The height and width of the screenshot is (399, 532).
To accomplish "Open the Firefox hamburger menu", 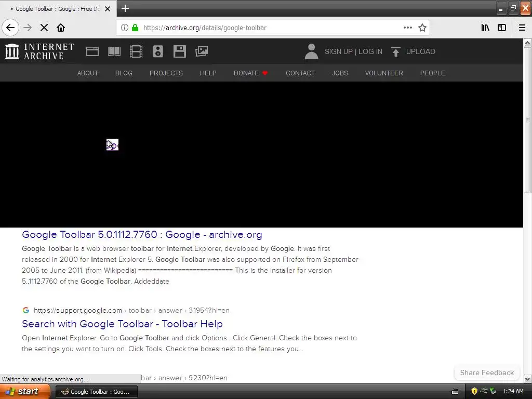I will [x=522, y=28].
